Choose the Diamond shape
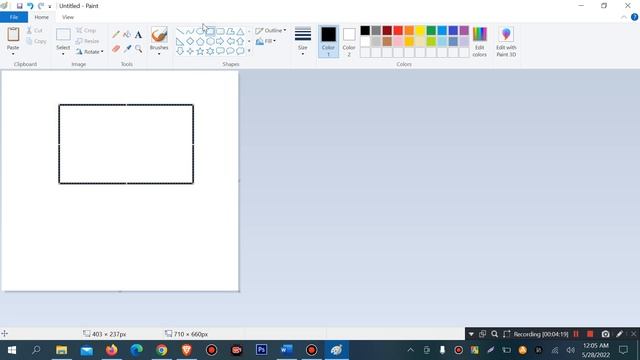This screenshot has width=640, height=360. pyautogui.click(x=190, y=41)
